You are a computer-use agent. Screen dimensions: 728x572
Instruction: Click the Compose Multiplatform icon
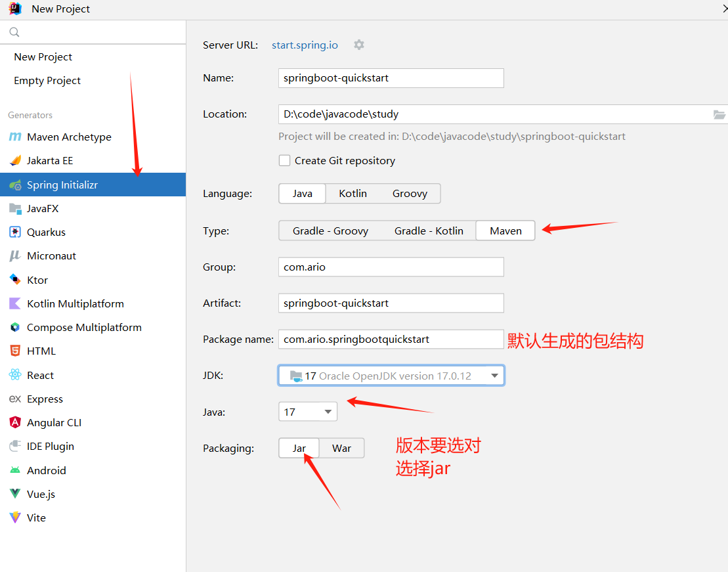[x=15, y=327]
